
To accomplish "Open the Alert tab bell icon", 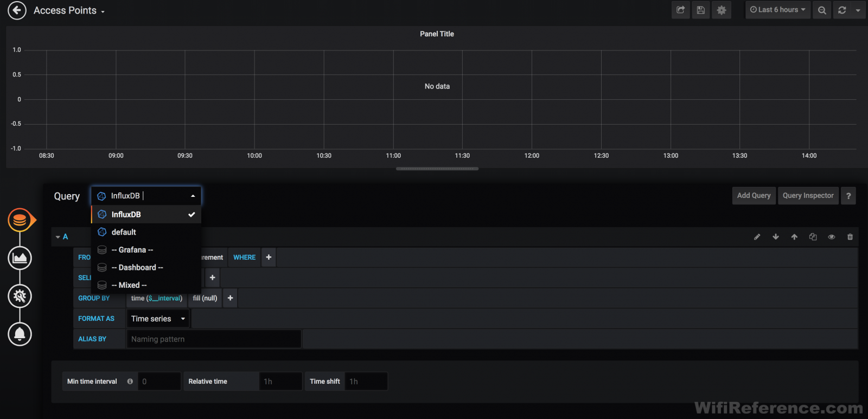I will click(20, 334).
